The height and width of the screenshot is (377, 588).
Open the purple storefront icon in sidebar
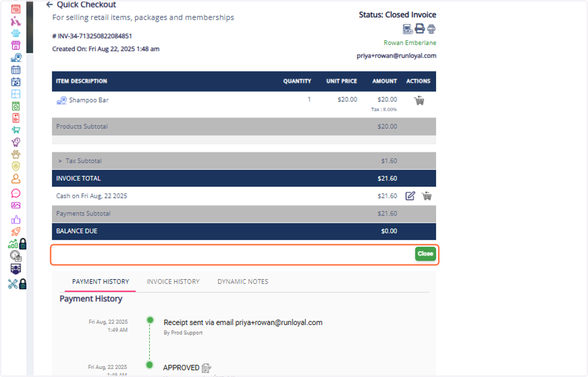[x=16, y=46]
